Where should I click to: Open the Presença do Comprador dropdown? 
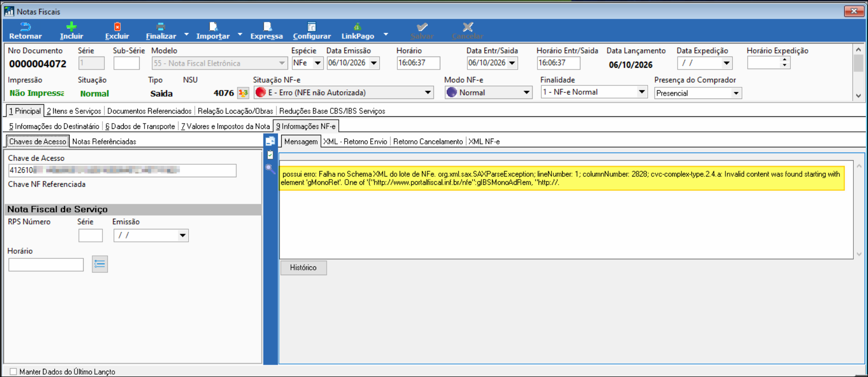pyautogui.click(x=736, y=93)
